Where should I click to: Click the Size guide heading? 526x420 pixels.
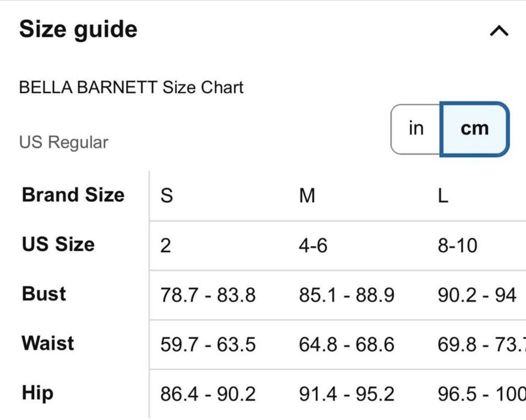[78, 30]
